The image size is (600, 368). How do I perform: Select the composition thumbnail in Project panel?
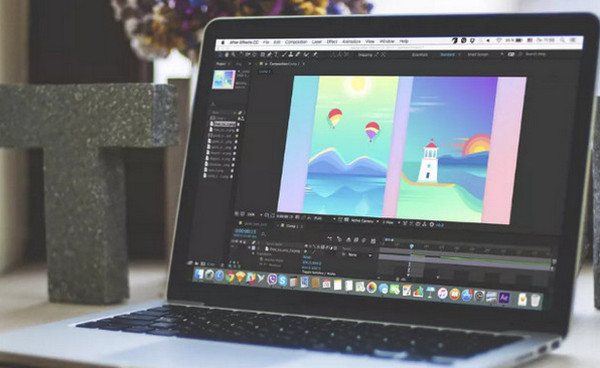point(225,80)
